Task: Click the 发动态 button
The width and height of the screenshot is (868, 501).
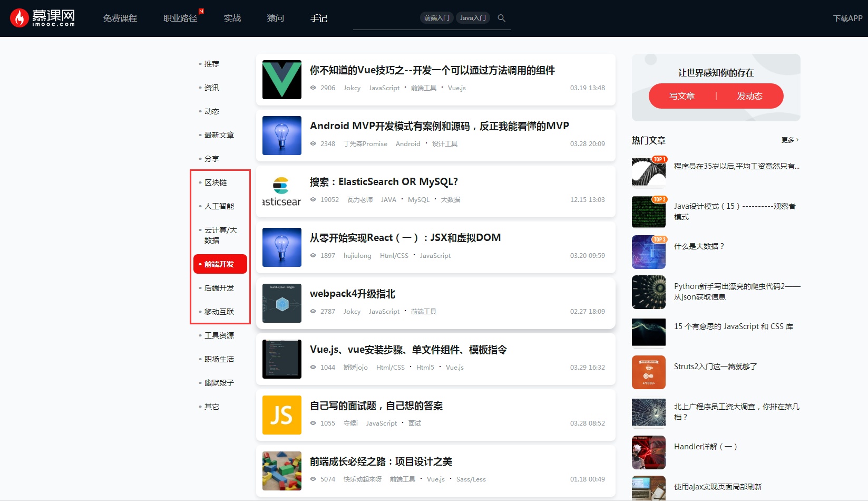Action: pyautogui.click(x=750, y=96)
